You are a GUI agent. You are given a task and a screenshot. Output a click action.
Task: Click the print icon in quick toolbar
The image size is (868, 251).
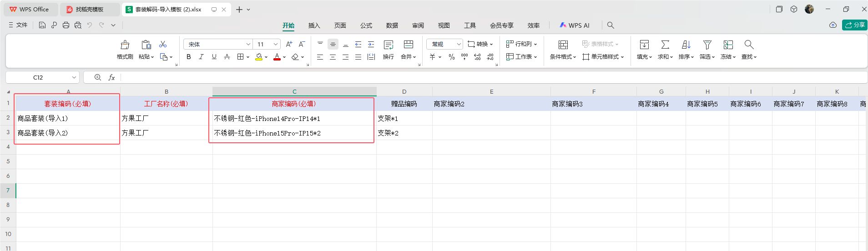click(x=66, y=25)
